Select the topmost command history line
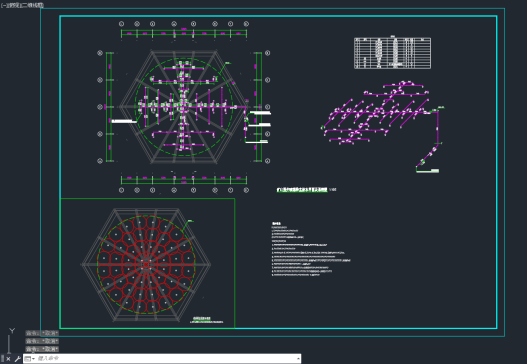This screenshot has width=527, height=364. point(42,333)
